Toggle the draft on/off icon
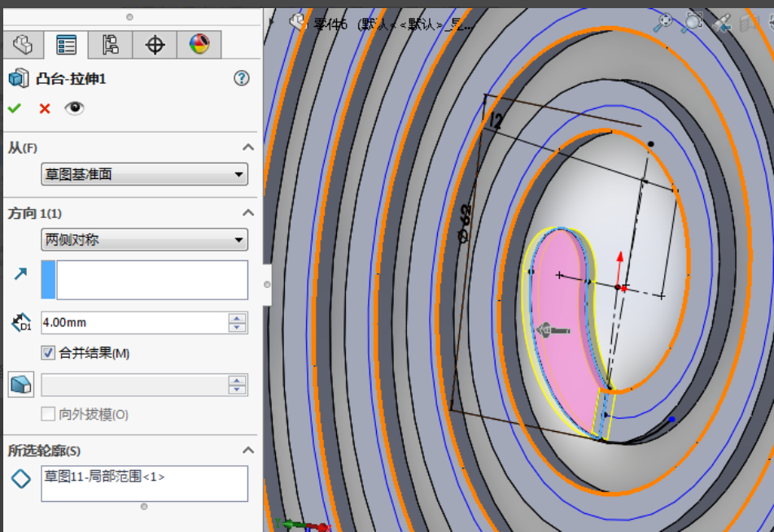774x532 pixels. click(x=20, y=385)
